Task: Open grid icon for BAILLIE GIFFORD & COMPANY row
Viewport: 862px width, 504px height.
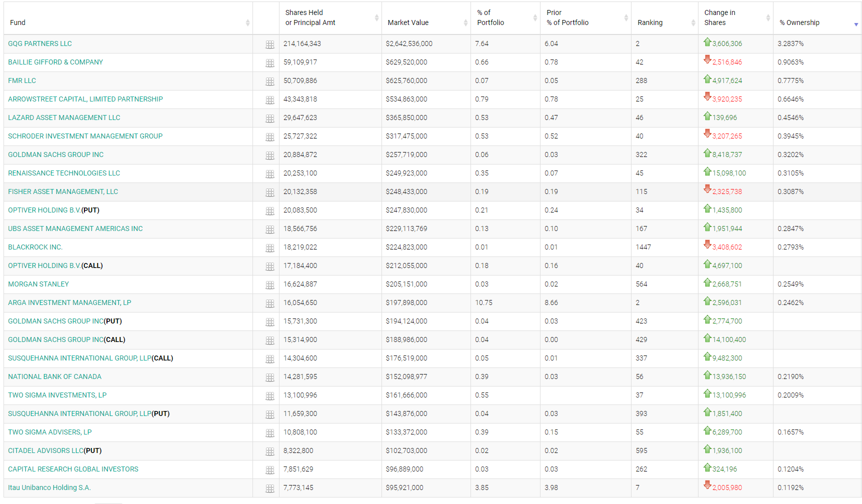Action: point(270,63)
